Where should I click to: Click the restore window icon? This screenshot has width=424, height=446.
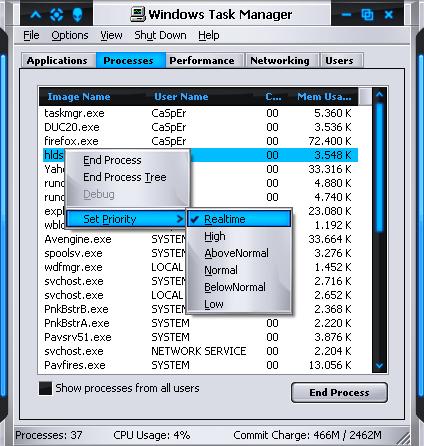(x=367, y=15)
